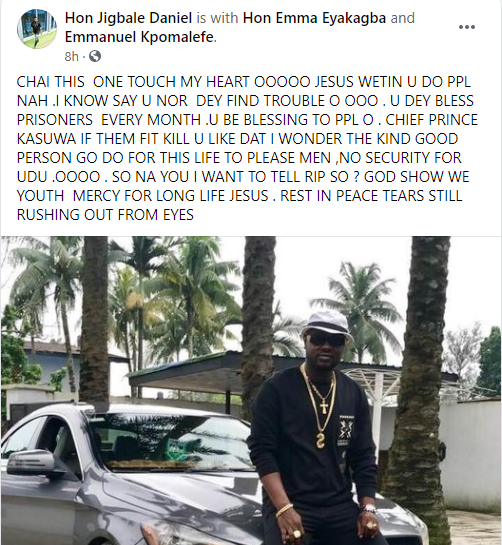The height and width of the screenshot is (545, 502).
Task: Click the gold cross pendant in photo
Action: [324, 406]
